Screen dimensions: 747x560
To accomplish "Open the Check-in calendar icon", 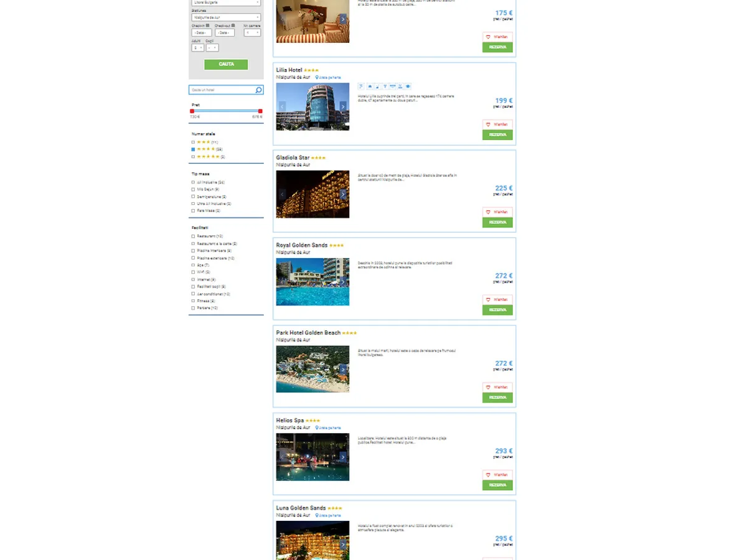I will (x=207, y=26).
